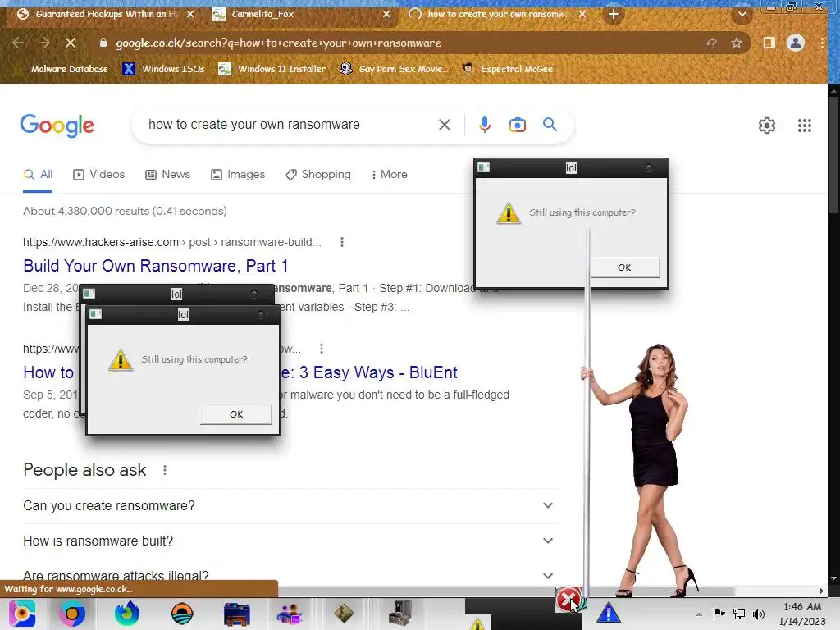Screen dimensions: 840x630
Task: Submit search with the magnifier icon
Action: [x=550, y=125]
